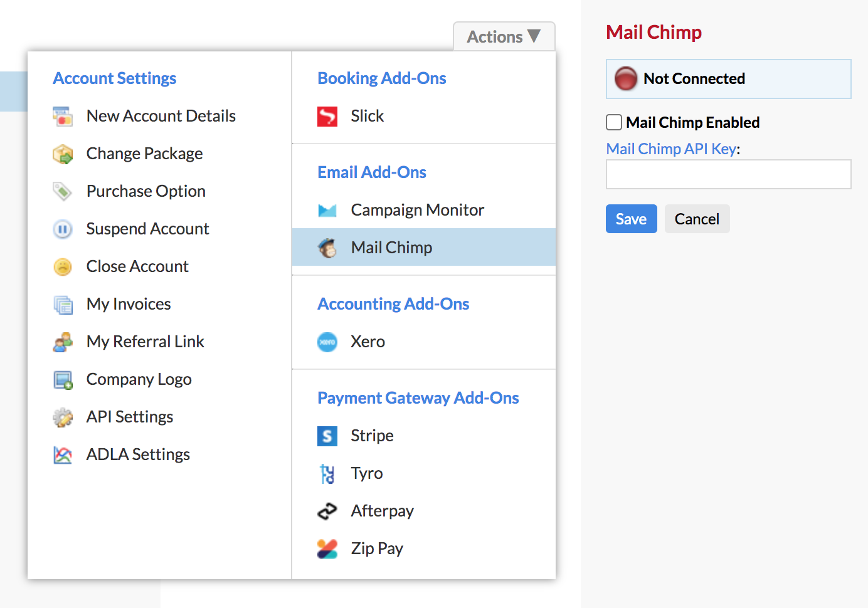The height and width of the screenshot is (608, 868).
Task: Click the My Invoices documents icon
Action: (x=63, y=304)
